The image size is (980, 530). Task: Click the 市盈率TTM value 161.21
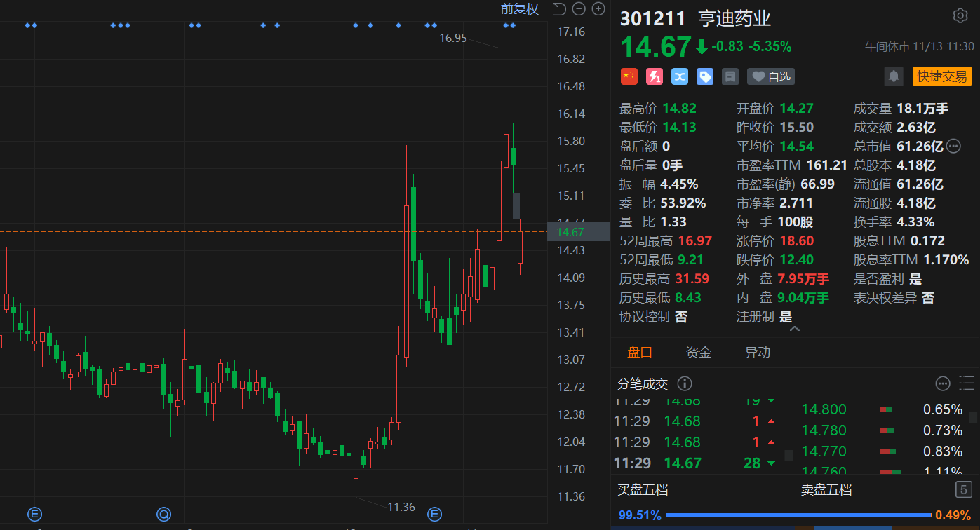coord(827,165)
